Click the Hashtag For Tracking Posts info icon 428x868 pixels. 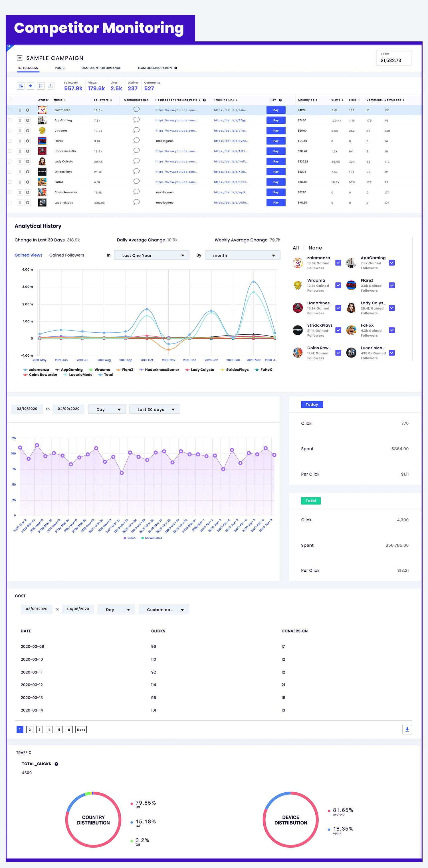204,100
